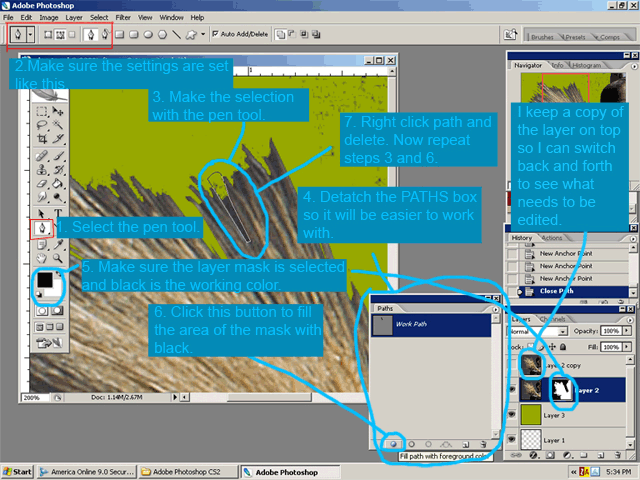The width and height of the screenshot is (640, 480).
Task: Choose Ellipse shape in options bar
Action: coord(148,35)
